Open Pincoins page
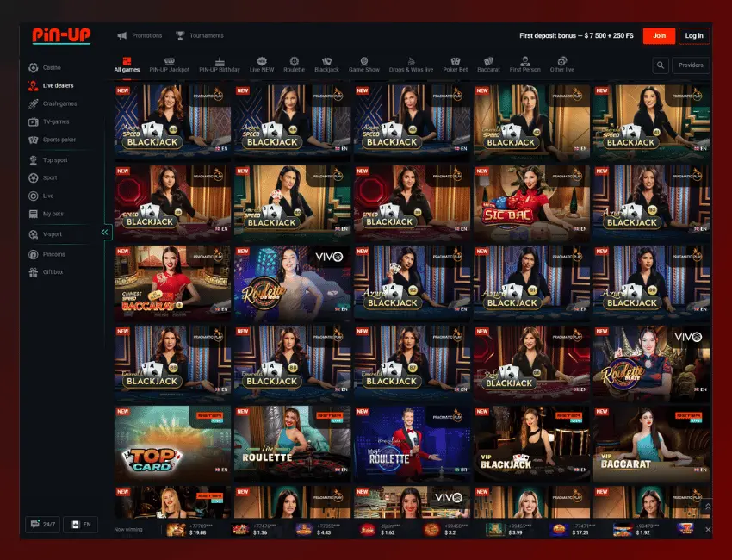Image resolution: width=732 pixels, height=560 pixels. click(x=47, y=254)
